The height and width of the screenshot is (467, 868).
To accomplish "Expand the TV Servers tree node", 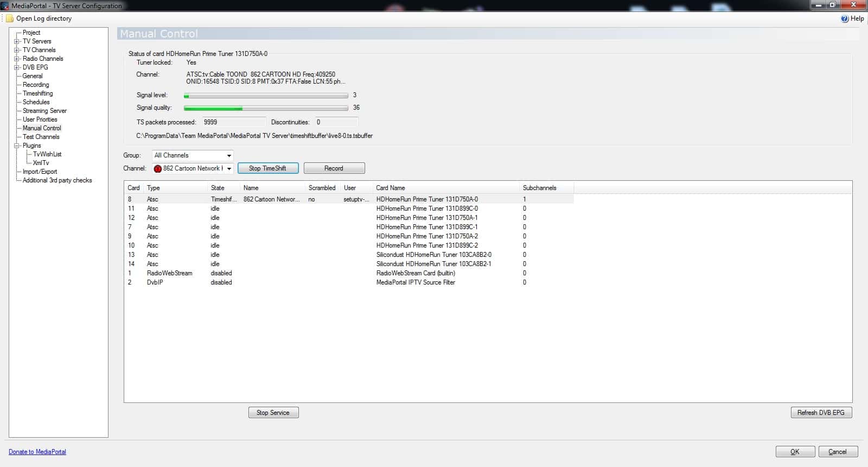I will 17,41.
